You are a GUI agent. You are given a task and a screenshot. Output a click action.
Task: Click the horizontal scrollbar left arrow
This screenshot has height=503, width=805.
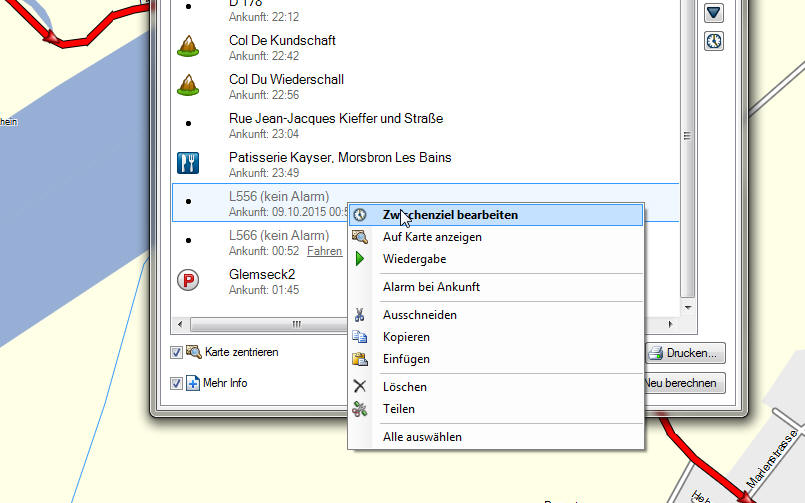[x=180, y=324]
